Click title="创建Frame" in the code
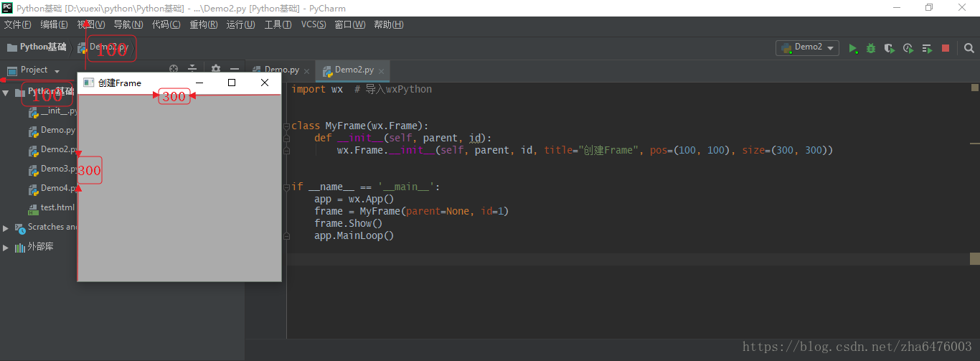The height and width of the screenshot is (361, 980). click(590, 151)
